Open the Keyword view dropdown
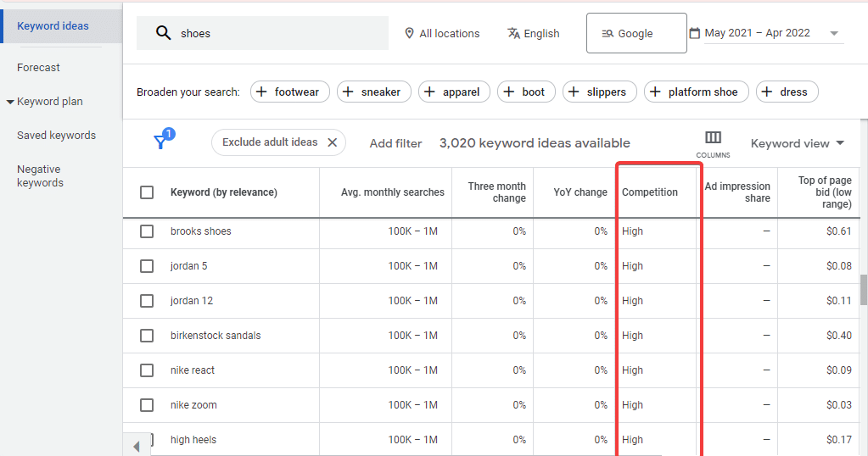Image resolution: width=868 pixels, height=456 pixels. coord(798,143)
